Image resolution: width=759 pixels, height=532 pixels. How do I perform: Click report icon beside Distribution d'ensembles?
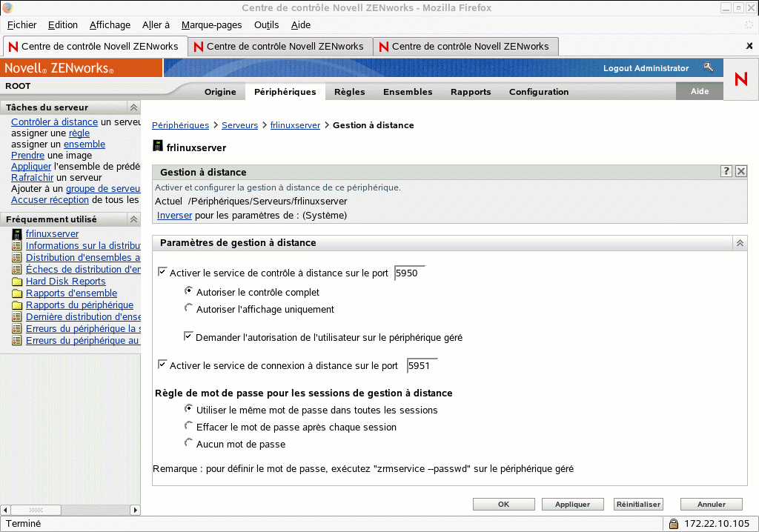(17, 258)
